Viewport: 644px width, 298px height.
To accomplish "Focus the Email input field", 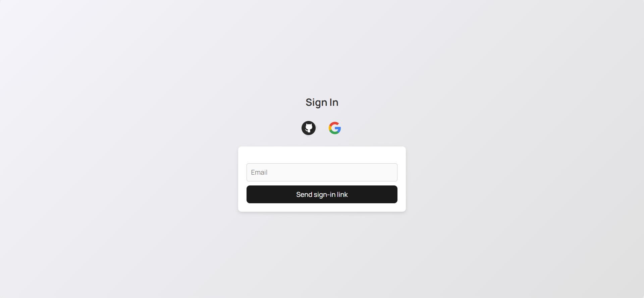I will click(322, 172).
